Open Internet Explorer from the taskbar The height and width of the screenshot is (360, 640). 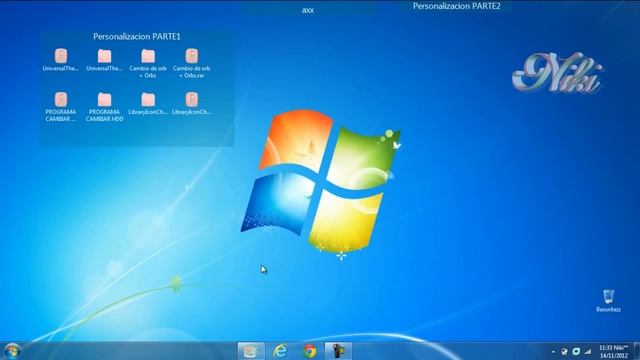(x=280, y=351)
